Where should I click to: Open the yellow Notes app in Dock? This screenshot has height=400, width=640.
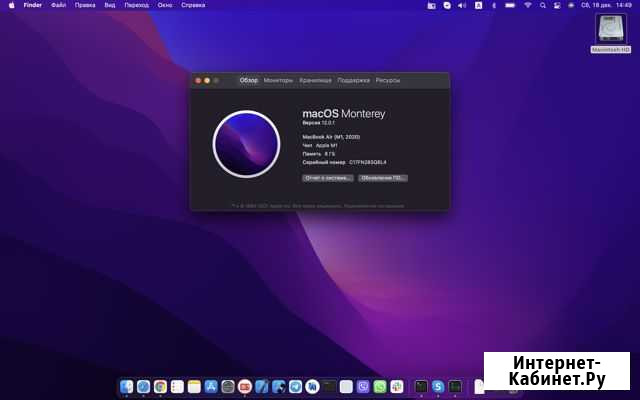tap(194, 386)
